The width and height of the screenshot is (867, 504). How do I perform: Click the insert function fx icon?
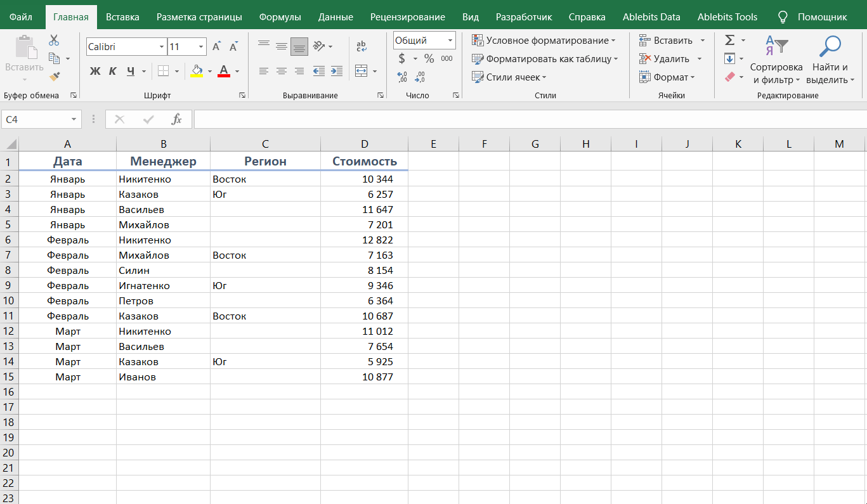click(x=177, y=119)
